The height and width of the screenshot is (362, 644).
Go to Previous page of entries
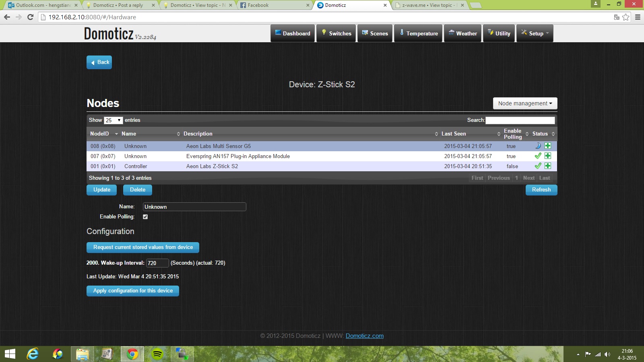tap(499, 178)
